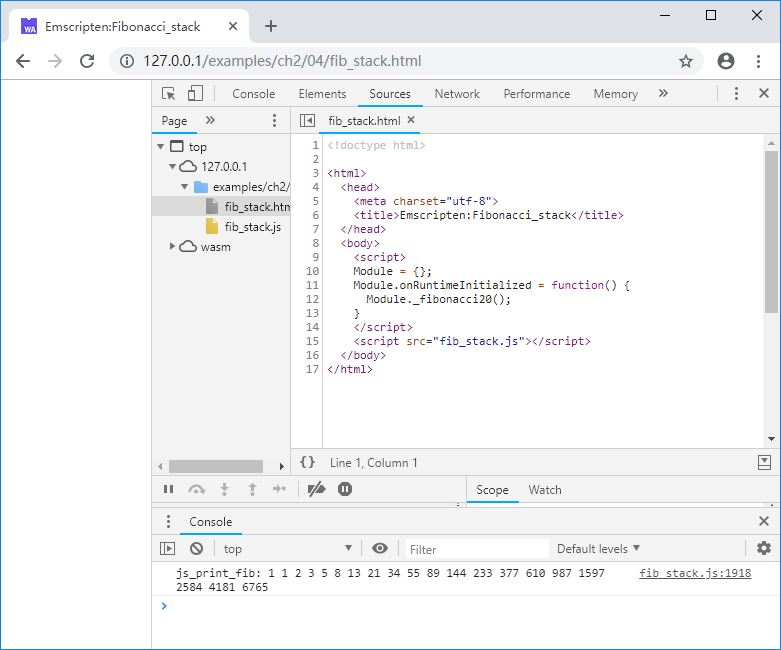Pause script execution

pos(168,489)
